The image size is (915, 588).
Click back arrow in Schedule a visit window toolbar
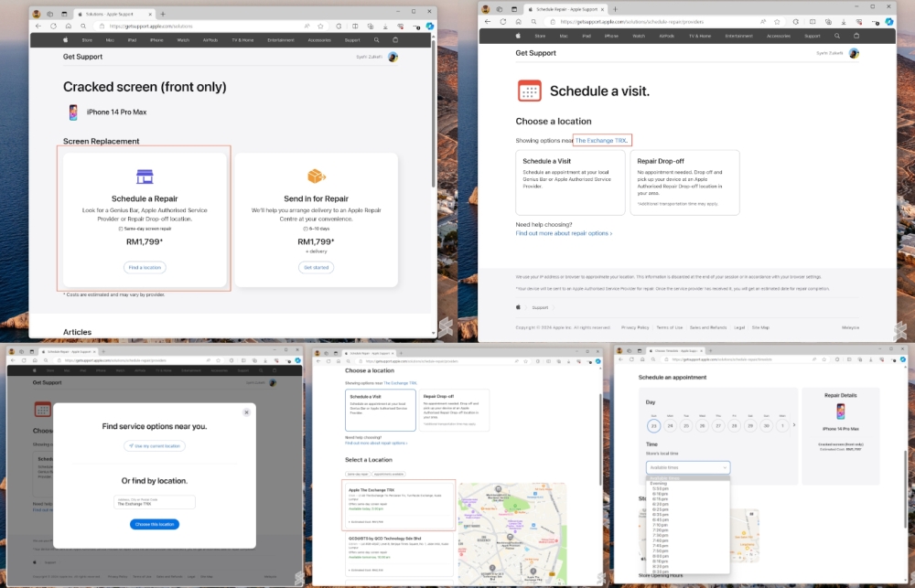[488, 22]
